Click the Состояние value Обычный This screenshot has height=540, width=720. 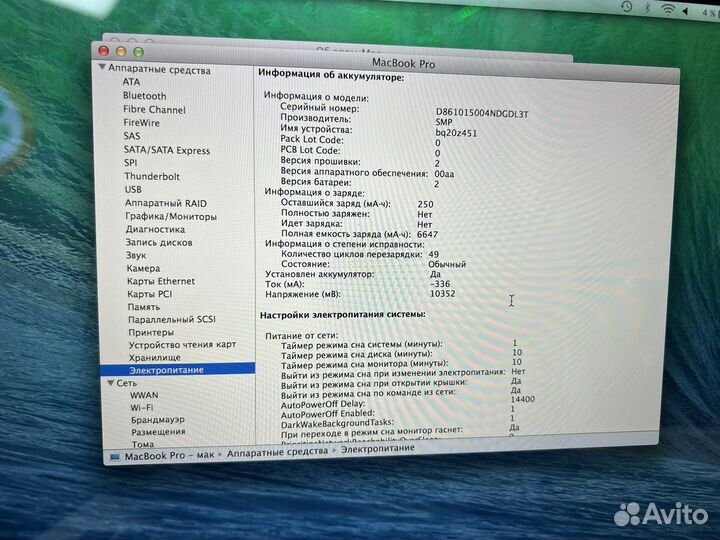tap(447, 264)
